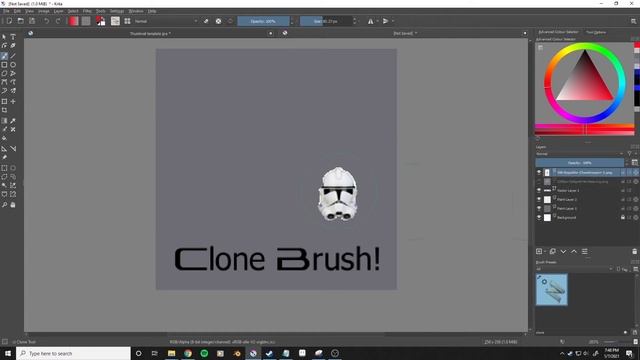
Task: Select the Move tool
Action: 13,101
